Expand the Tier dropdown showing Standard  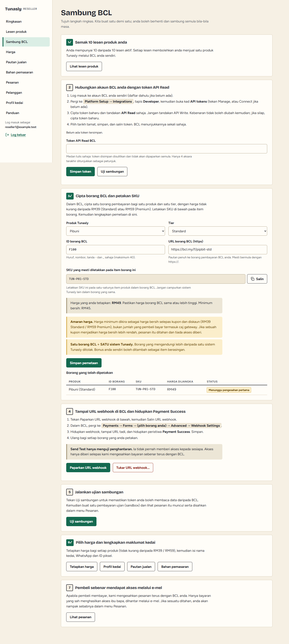point(217,231)
